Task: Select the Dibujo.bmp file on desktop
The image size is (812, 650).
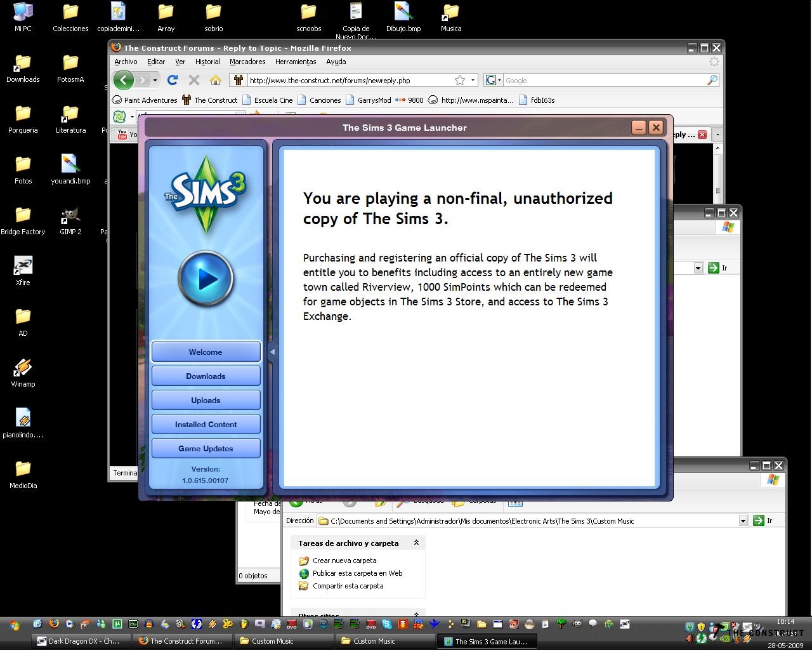Action: click(403, 17)
